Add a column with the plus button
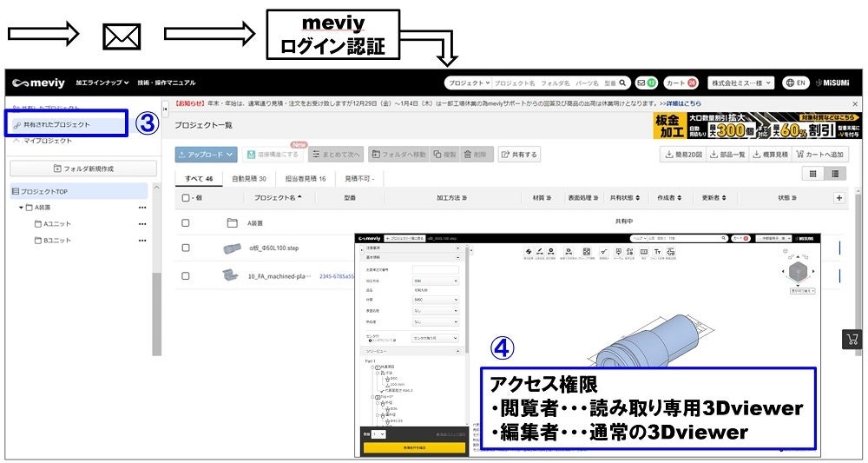The height and width of the screenshot is (463, 868). [839, 198]
